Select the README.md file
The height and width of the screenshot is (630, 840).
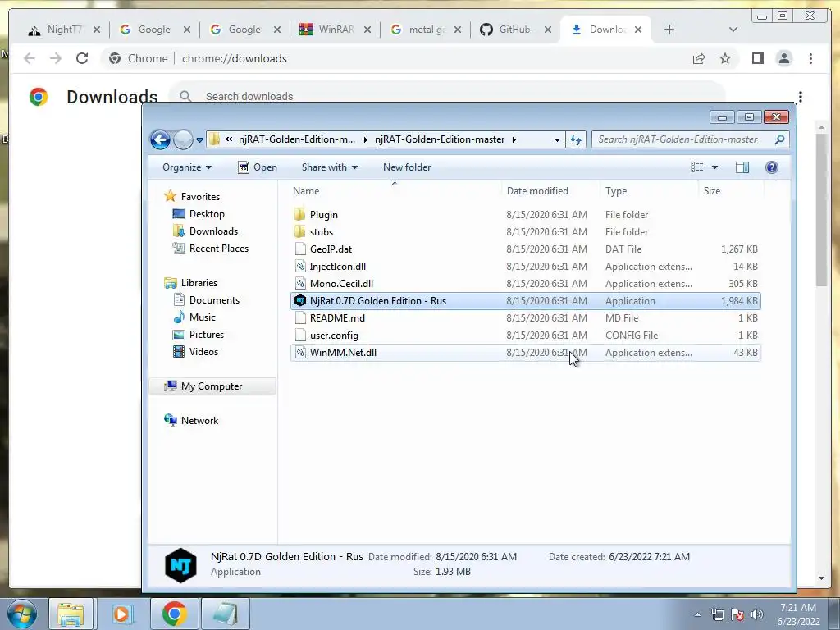coord(525,318)
